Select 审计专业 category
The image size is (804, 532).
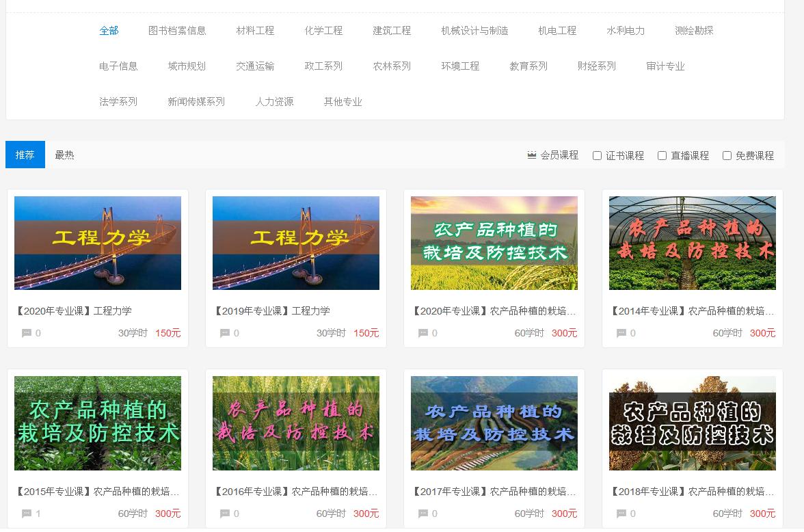pyautogui.click(x=666, y=66)
